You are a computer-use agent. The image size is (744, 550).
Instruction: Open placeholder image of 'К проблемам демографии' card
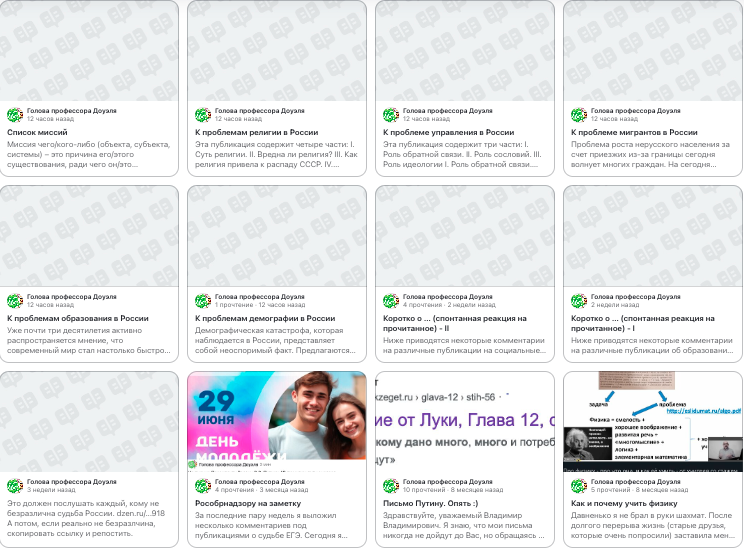coord(277,236)
